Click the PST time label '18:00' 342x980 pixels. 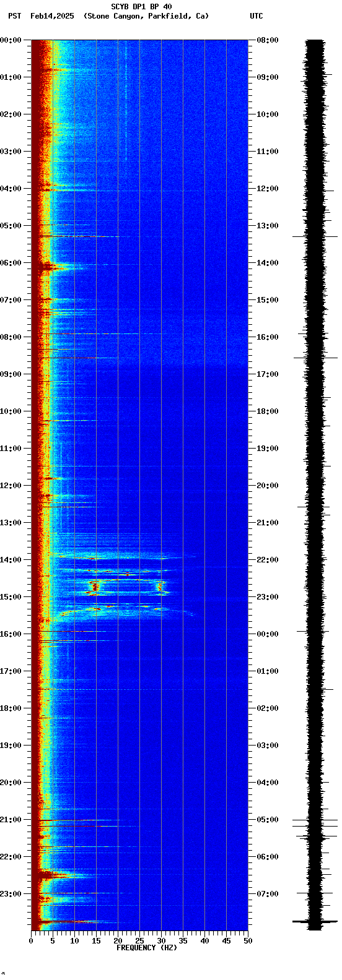point(11,708)
